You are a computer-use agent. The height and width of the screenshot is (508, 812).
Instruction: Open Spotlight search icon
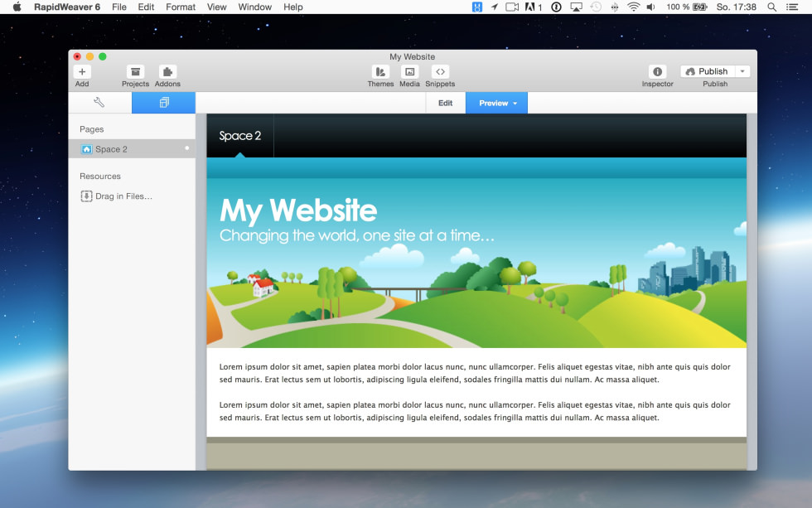tap(771, 7)
